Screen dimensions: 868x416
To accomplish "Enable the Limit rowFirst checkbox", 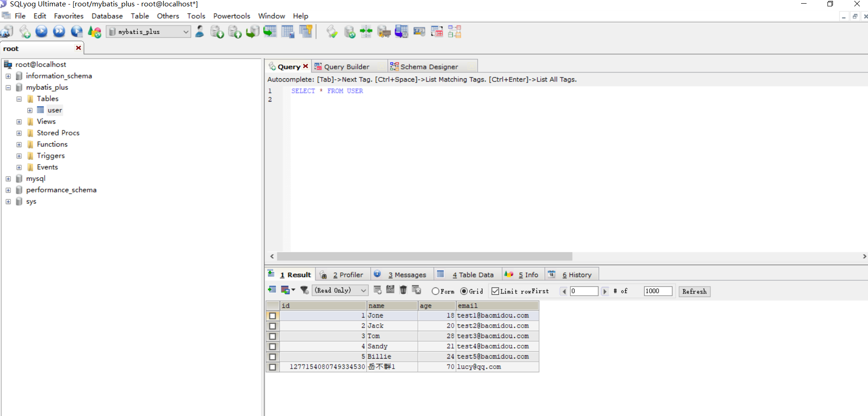I will 495,291.
